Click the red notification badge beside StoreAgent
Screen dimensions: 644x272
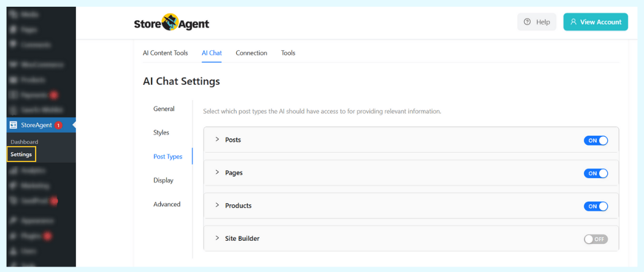tap(58, 125)
